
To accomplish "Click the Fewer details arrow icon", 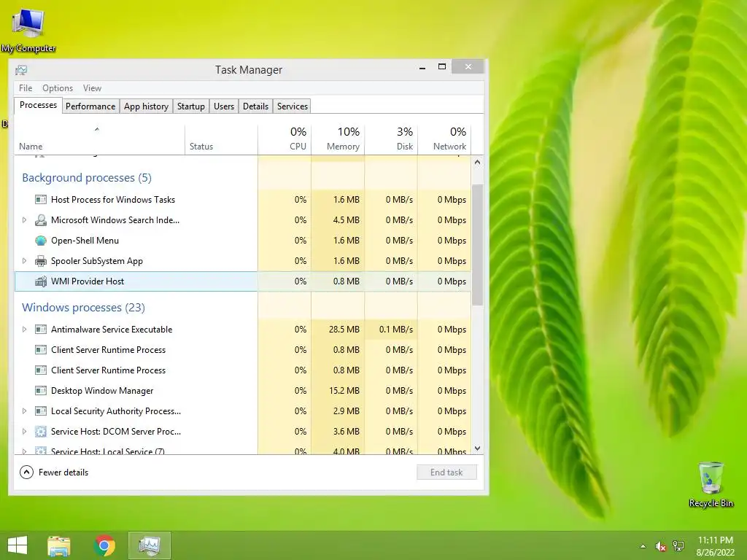I will coord(27,472).
